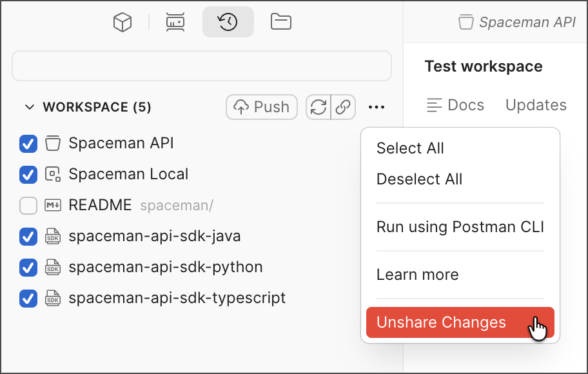Screen dimensions: 588x374
Task: Click Unshare Changes menu item
Action: tap(460, 322)
